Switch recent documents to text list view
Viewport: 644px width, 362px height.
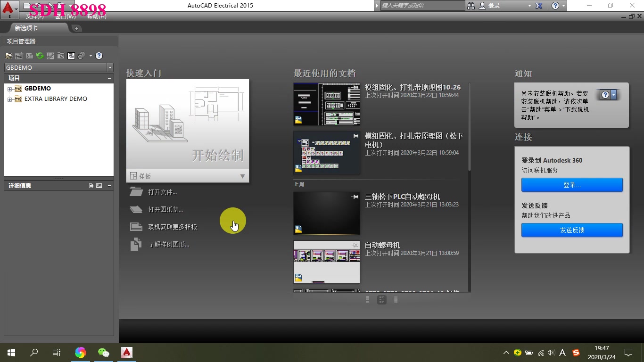tap(396, 299)
